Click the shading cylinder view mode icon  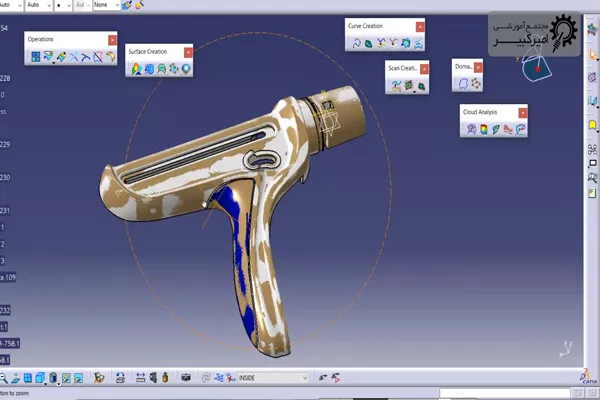click(x=53, y=378)
